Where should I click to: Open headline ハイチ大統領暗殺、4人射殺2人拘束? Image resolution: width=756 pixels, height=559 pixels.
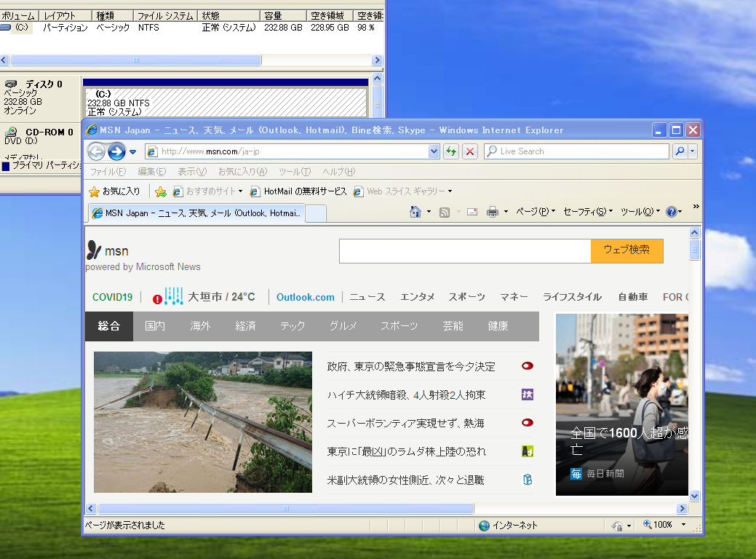(406, 395)
